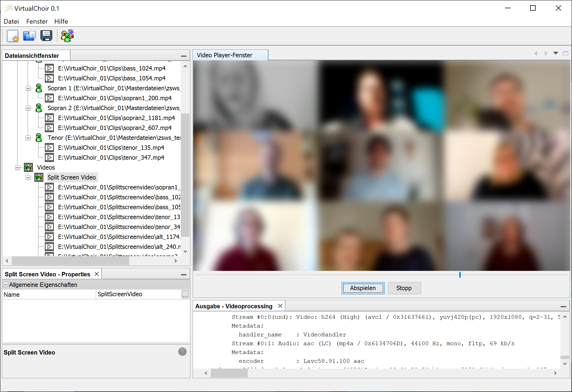Image resolution: width=572 pixels, height=392 pixels.
Task: Click the Sopran 1 singer icon
Action: 39,88
